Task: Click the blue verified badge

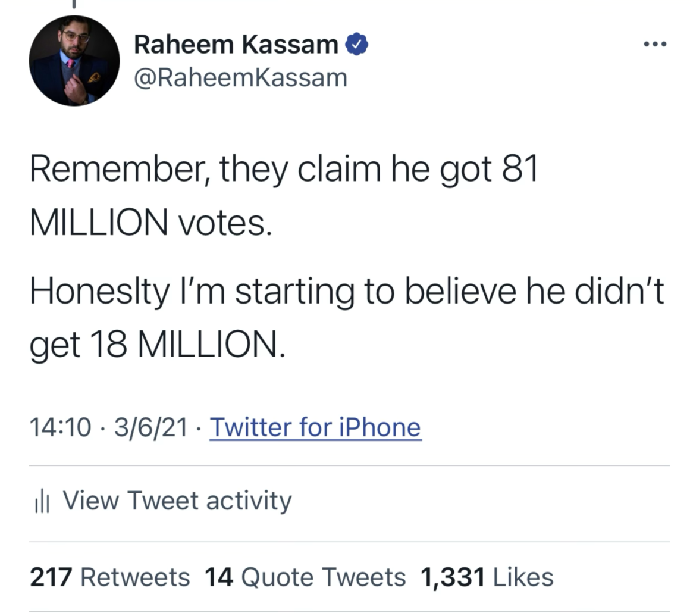Action: tap(356, 45)
